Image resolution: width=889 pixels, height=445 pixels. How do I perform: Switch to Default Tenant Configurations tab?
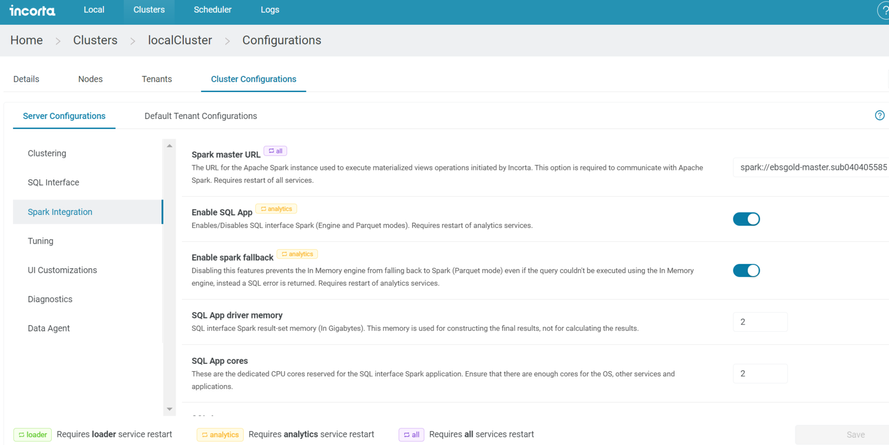(x=200, y=116)
